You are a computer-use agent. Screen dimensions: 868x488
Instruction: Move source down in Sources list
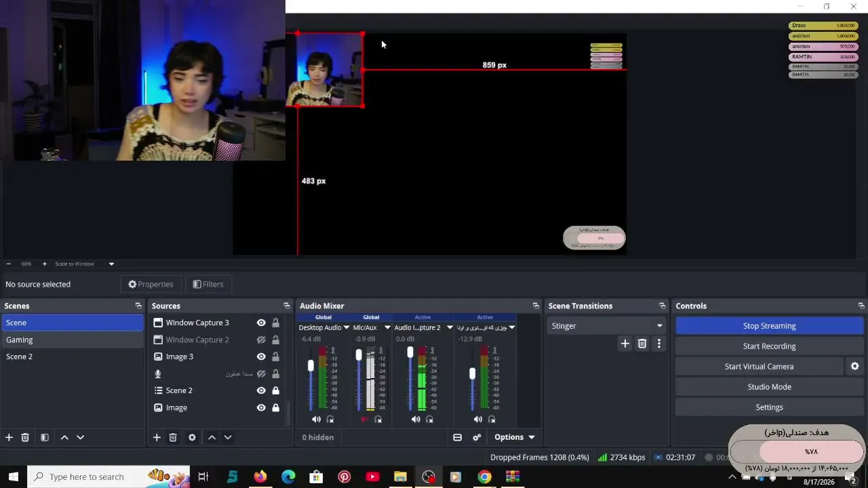[228, 438]
